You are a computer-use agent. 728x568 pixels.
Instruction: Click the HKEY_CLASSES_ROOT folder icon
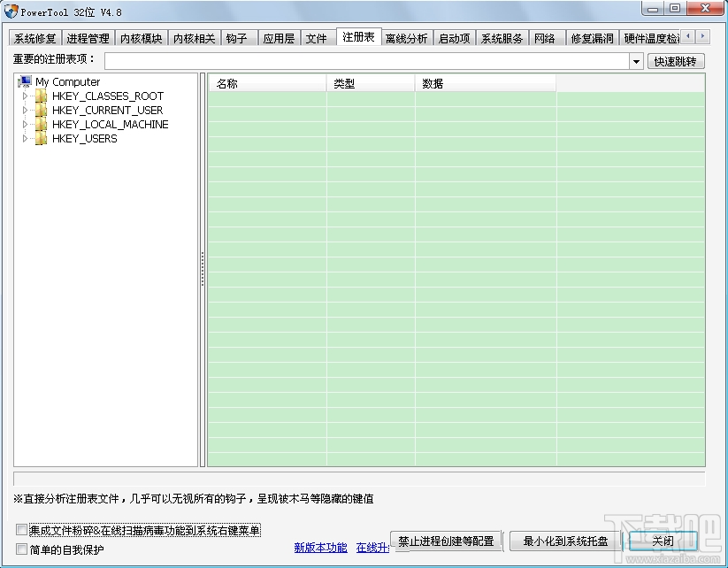(x=42, y=96)
